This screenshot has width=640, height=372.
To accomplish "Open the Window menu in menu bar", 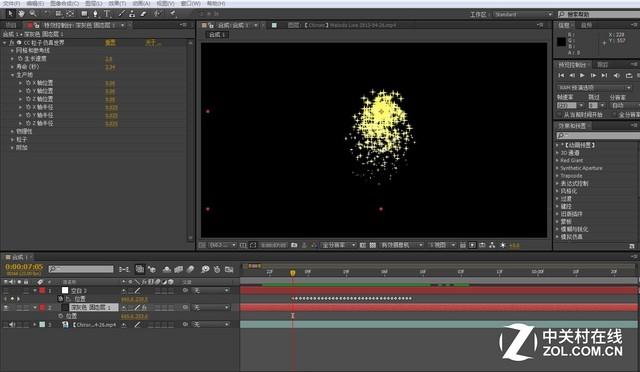I will point(190,3).
